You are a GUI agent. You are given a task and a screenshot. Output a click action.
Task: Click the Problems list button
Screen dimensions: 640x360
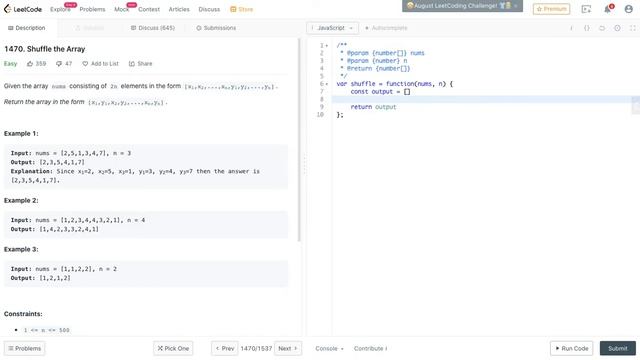(24, 349)
